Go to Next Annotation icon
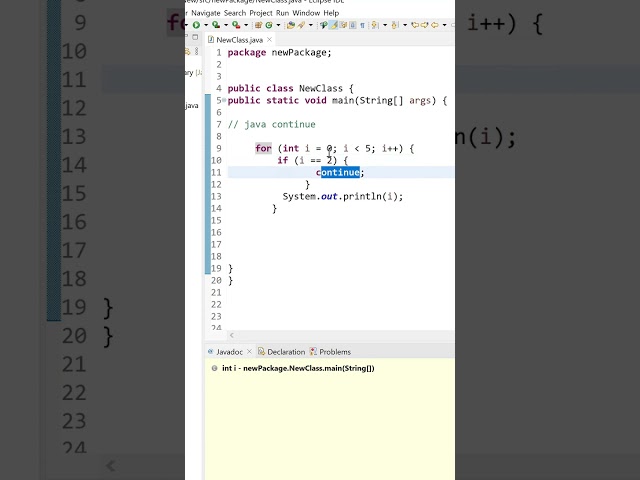Image resolution: width=640 pixels, height=480 pixels. 375,25
